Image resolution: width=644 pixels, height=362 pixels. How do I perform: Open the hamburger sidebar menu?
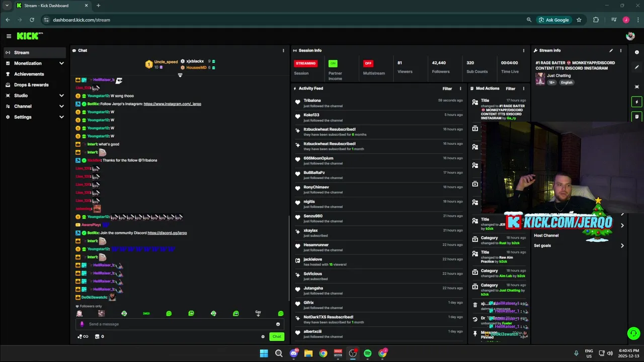(x=9, y=36)
